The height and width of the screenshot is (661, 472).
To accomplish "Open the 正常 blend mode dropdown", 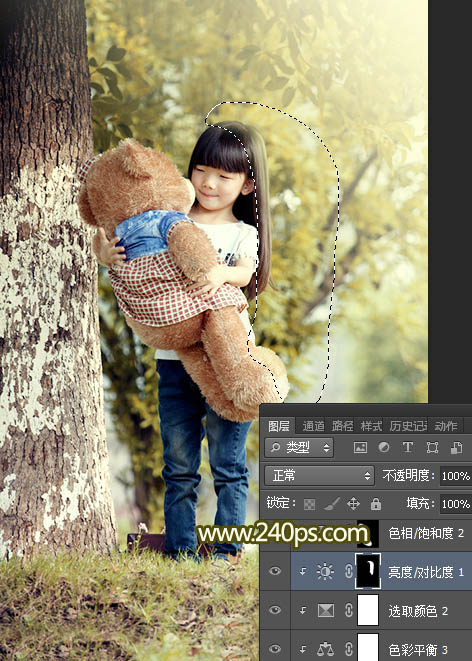I will coord(319,476).
